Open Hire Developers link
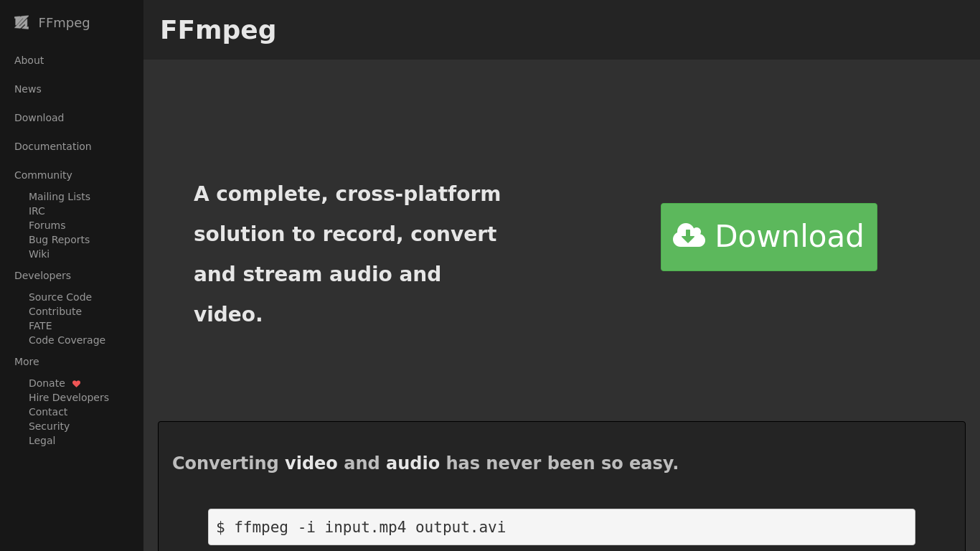 coord(69,397)
